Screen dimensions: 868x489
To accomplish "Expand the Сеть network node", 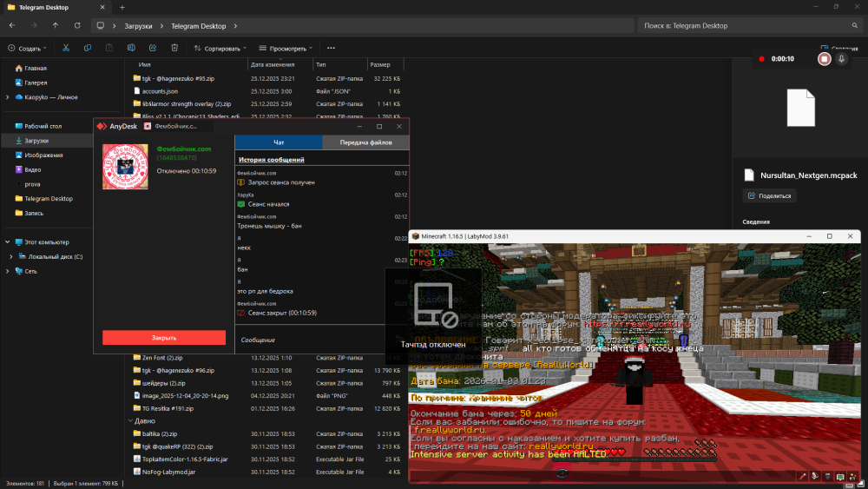I will tap(7, 271).
